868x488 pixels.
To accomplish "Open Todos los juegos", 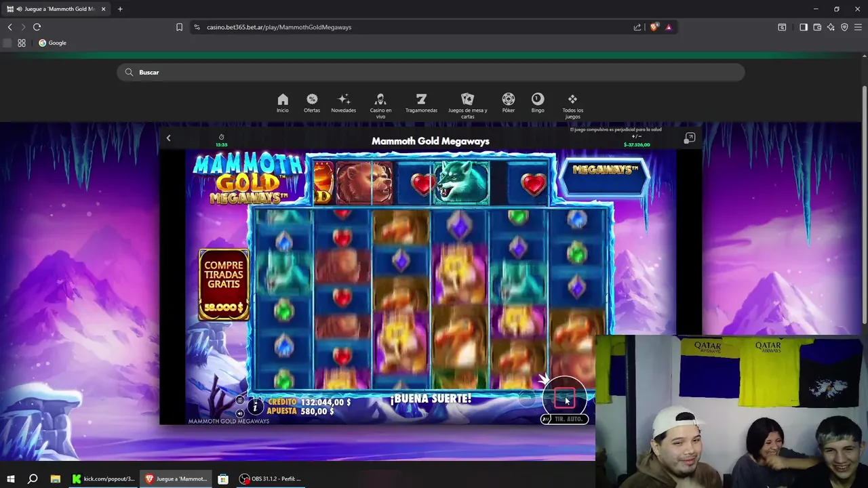I will click(x=572, y=106).
